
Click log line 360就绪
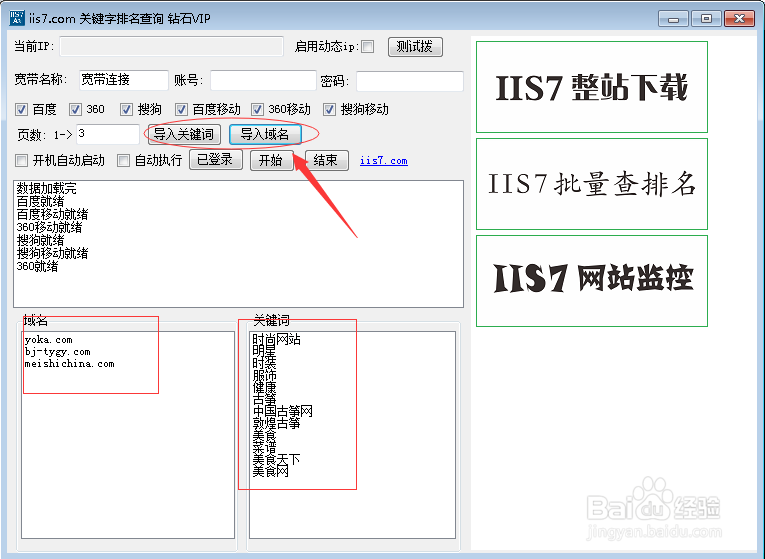(x=37, y=266)
